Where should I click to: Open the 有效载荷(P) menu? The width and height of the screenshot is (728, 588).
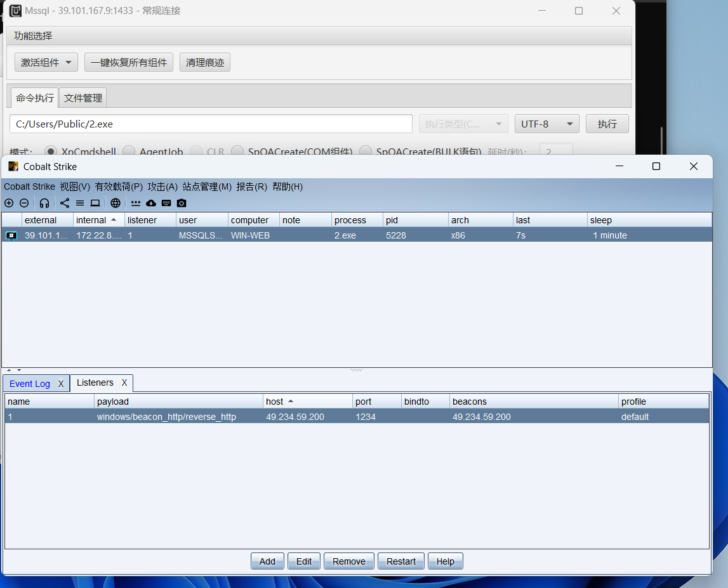[x=119, y=186]
